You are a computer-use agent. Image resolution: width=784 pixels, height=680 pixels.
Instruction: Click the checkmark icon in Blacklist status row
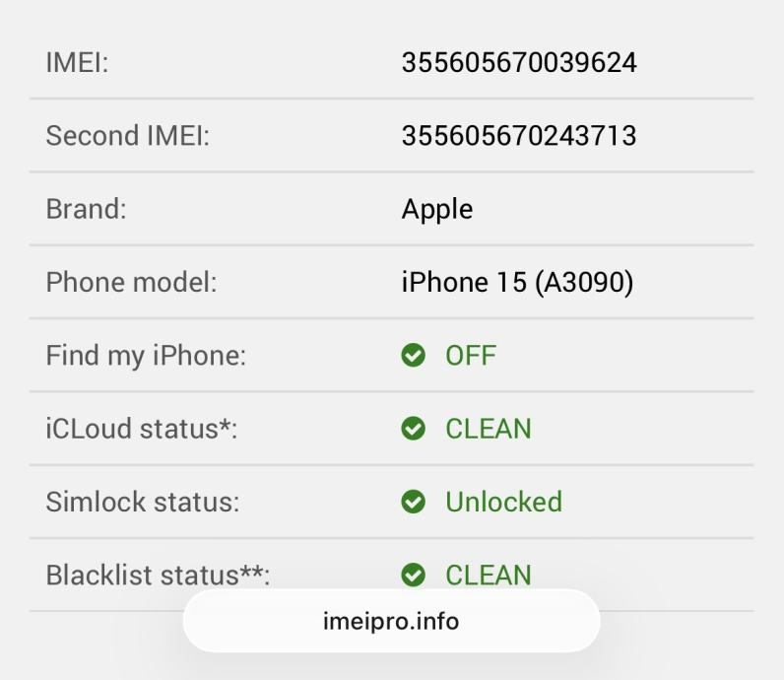414,575
